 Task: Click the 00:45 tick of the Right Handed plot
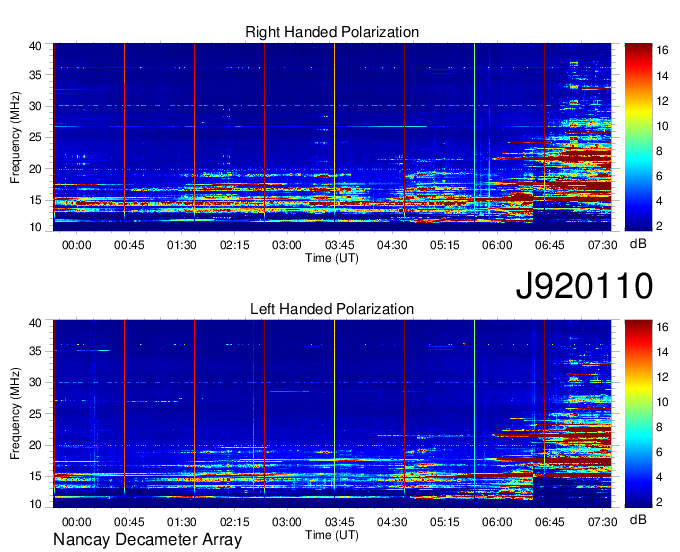(x=129, y=245)
